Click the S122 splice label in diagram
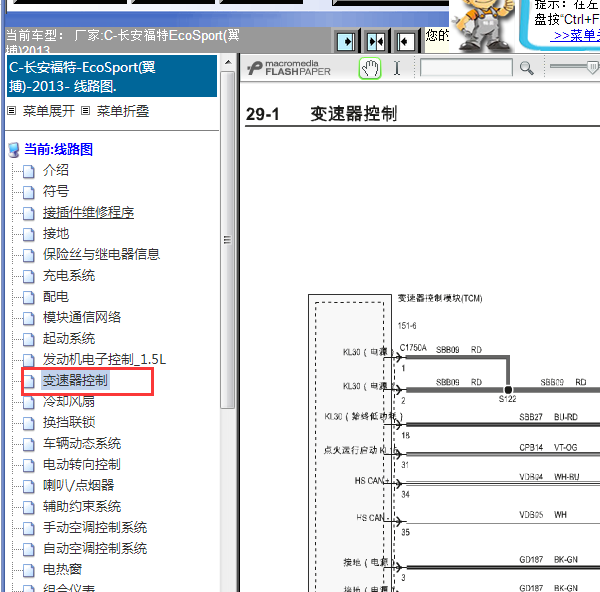 (x=507, y=399)
